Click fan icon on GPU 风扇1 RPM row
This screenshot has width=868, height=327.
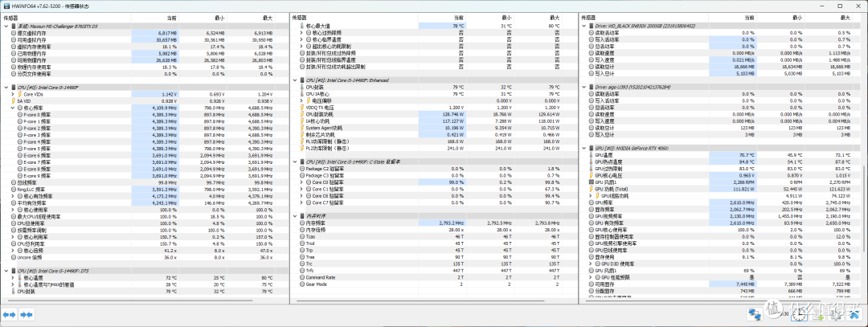[590, 182]
